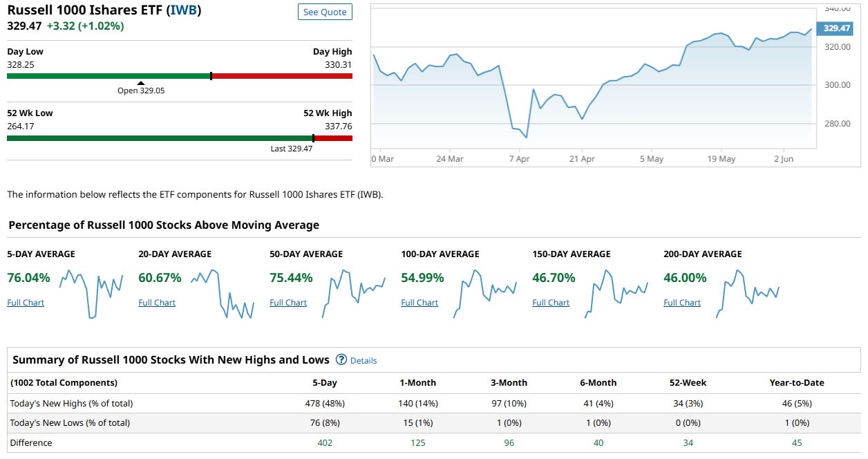This screenshot has height=459, width=868.
Task: Open Full Chart for 5-Day Average
Action: click(26, 303)
